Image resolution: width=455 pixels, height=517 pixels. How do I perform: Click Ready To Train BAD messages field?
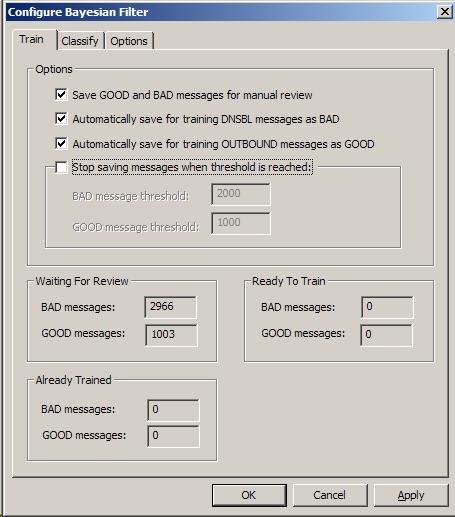point(387,307)
